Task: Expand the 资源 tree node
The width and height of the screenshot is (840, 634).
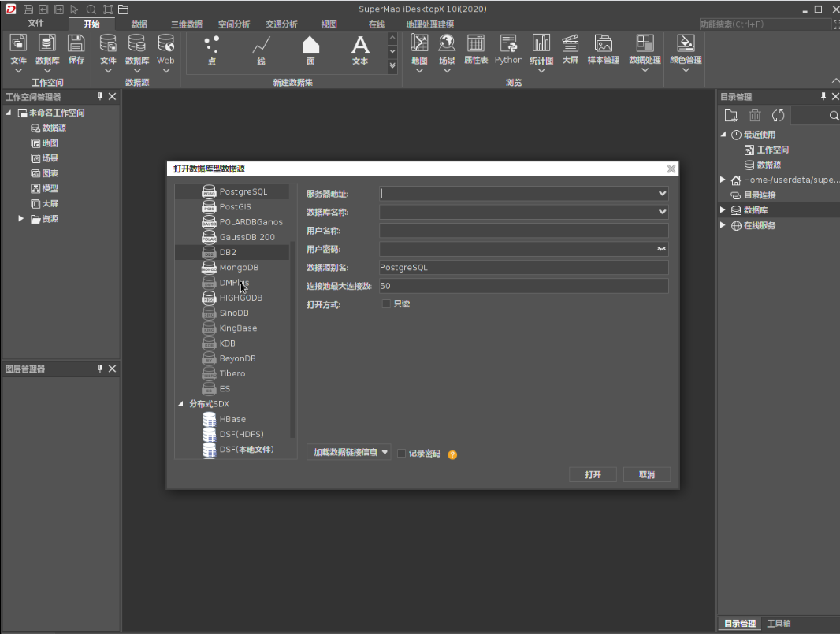Action: tap(21, 218)
